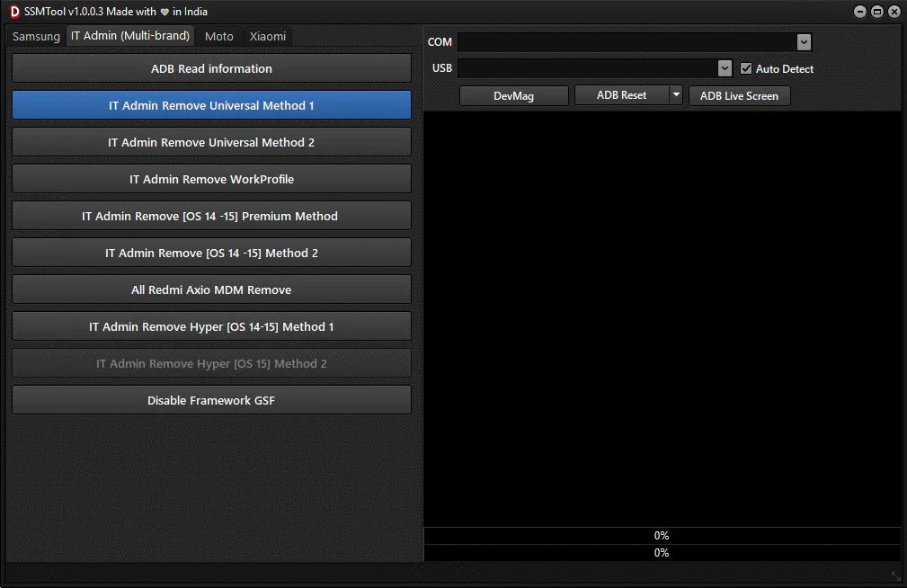Viewport: 907px width, 588px height.
Task: Maximize the SSMTool window
Action: 876,12
